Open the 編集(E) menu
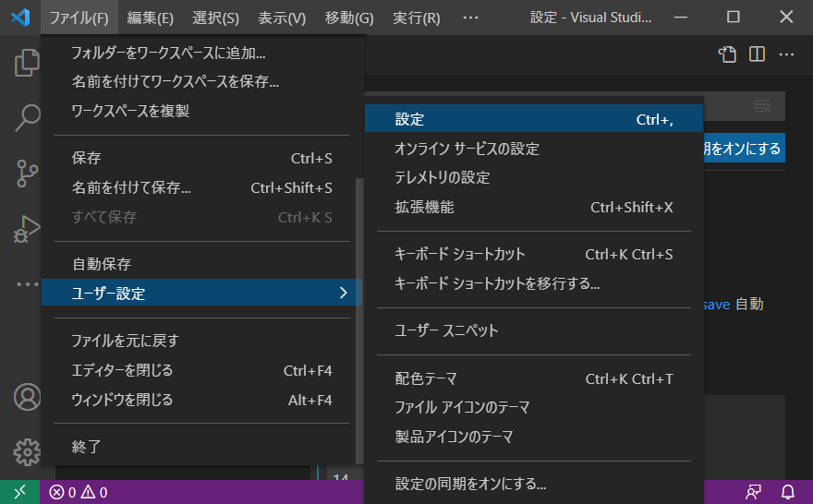This screenshot has width=813, height=504. (x=151, y=18)
